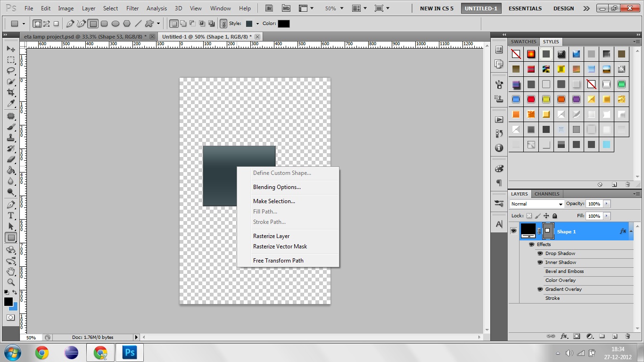
Task: Choose the Ellipse shape in the options bar
Action: click(x=116, y=24)
